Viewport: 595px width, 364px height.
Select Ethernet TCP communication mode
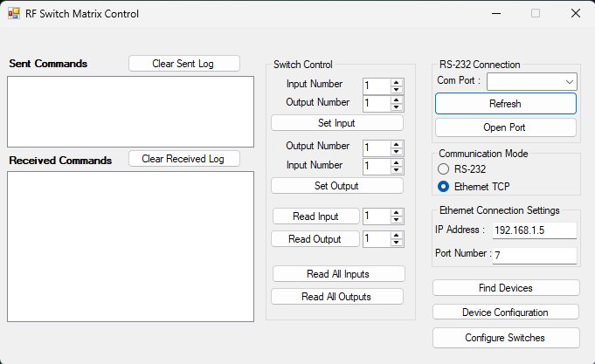tap(443, 187)
